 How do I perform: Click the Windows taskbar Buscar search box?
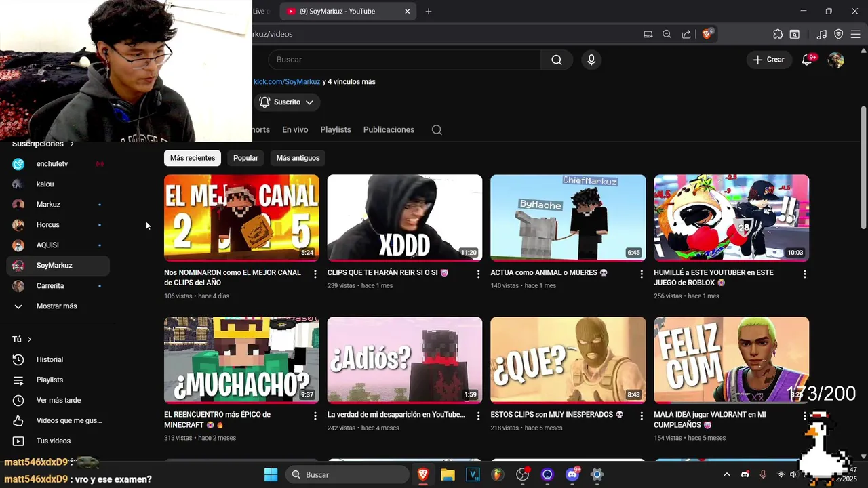click(x=347, y=474)
